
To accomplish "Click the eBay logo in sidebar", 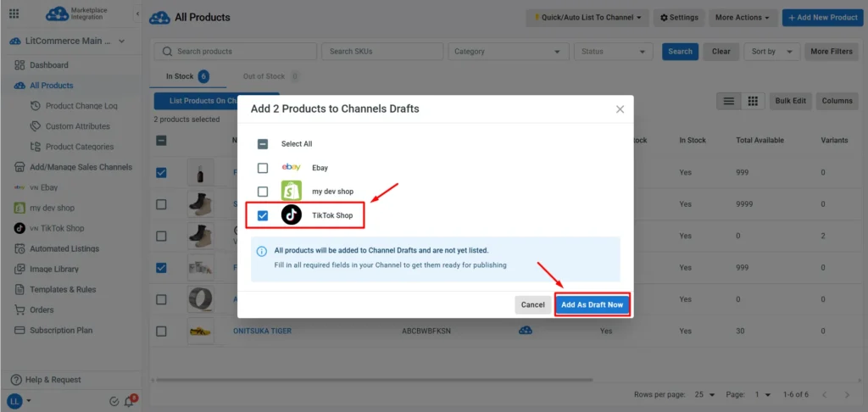I will pyautogui.click(x=19, y=187).
